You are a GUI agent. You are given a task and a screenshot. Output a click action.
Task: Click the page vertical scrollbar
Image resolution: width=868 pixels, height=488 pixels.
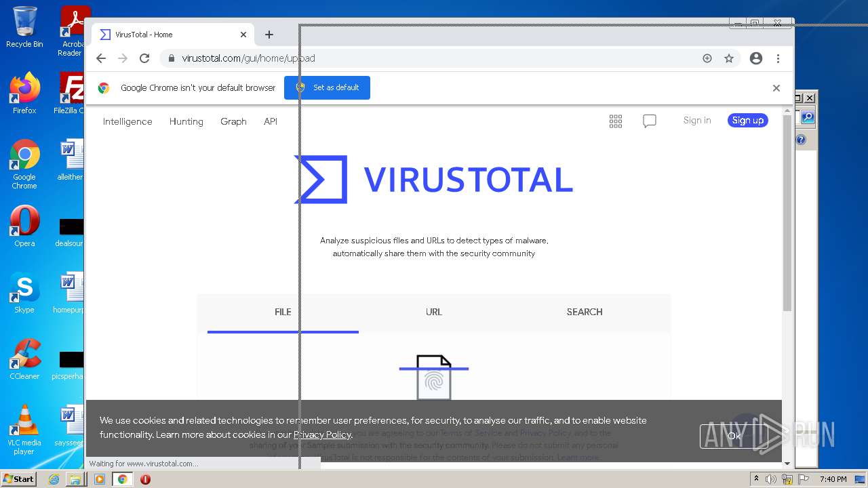pyautogui.click(x=787, y=213)
